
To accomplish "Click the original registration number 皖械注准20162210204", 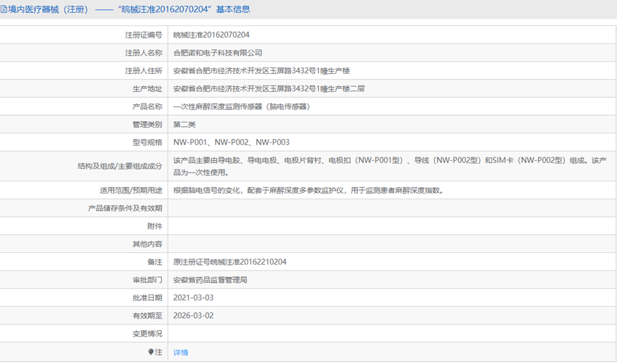I will tap(229, 262).
